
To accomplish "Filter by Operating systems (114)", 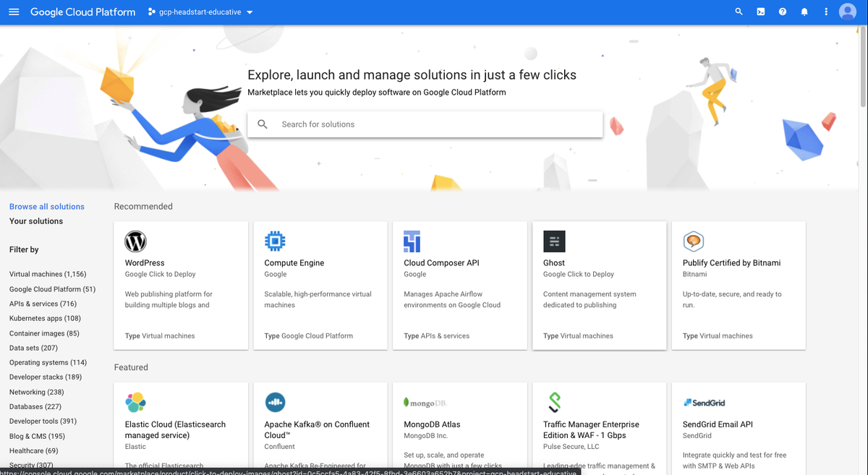I will point(48,362).
